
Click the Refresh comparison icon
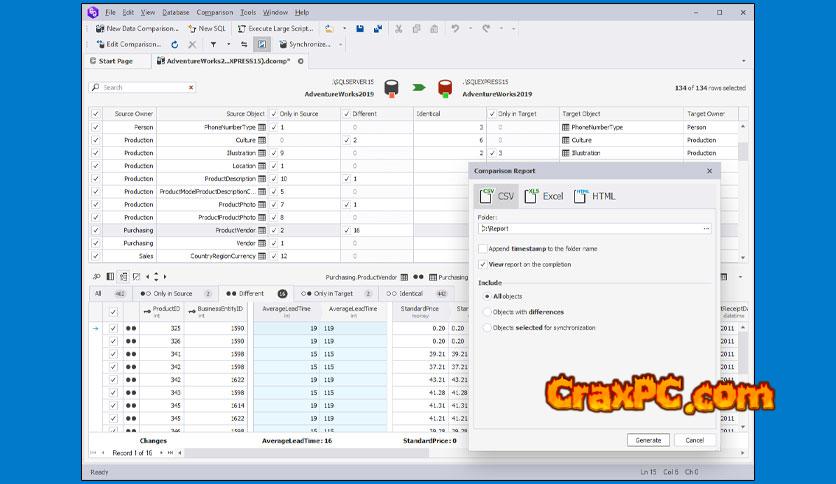tap(176, 45)
